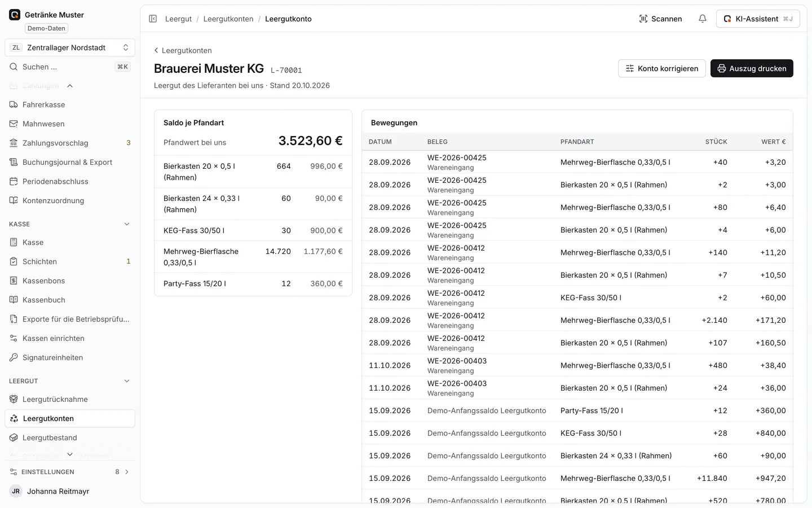Open the Zentrallager Nordstadt warehouse switcher
The width and height of the screenshot is (812, 508).
(70, 47)
